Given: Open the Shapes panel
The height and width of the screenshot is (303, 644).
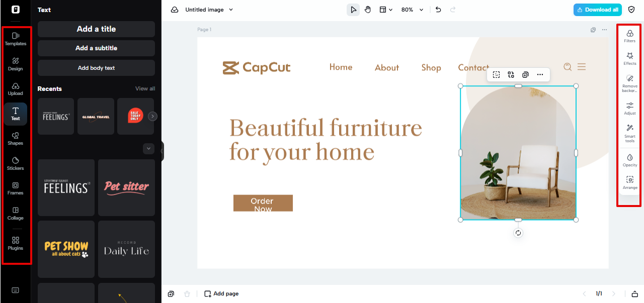Looking at the screenshot, I should (x=16, y=139).
